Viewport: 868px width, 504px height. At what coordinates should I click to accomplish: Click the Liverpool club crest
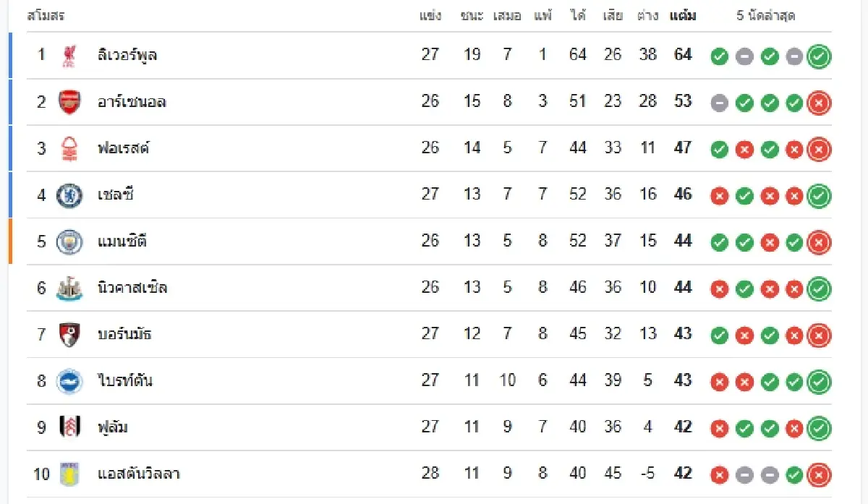coord(69,56)
